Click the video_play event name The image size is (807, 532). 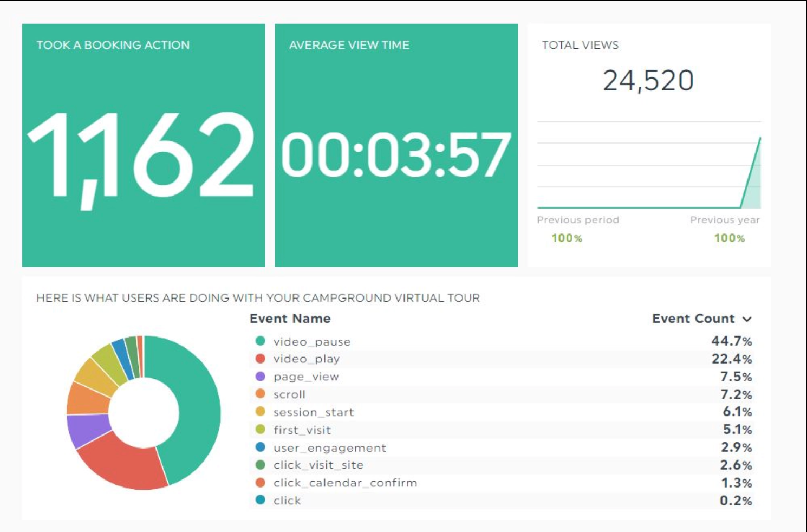307,359
